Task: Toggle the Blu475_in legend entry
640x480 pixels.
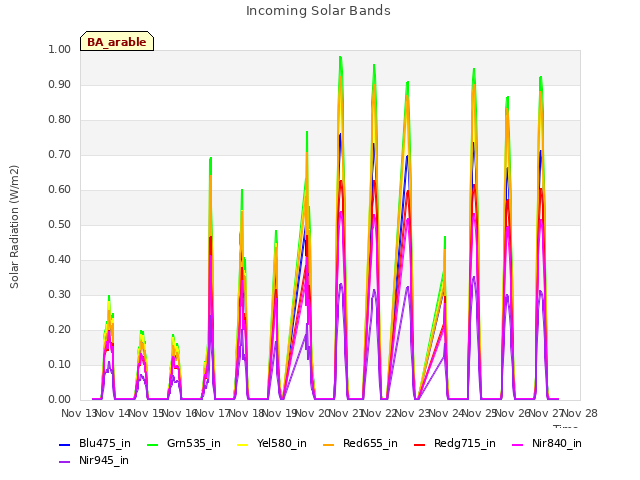Action: pos(95,444)
